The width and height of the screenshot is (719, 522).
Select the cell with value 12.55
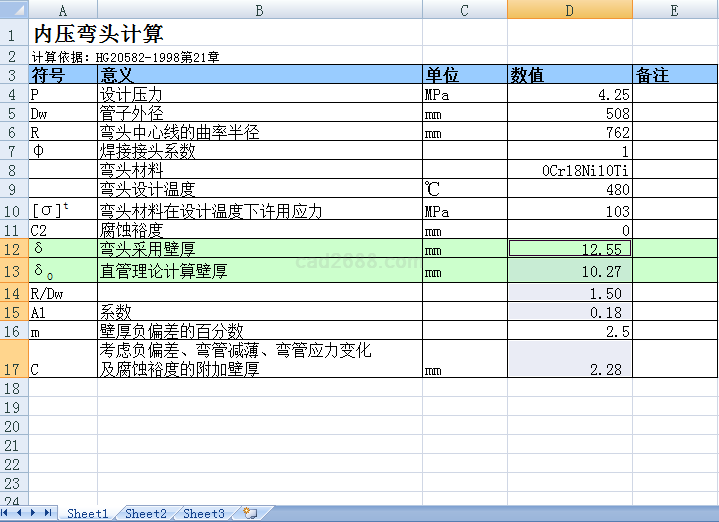[x=569, y=248]
